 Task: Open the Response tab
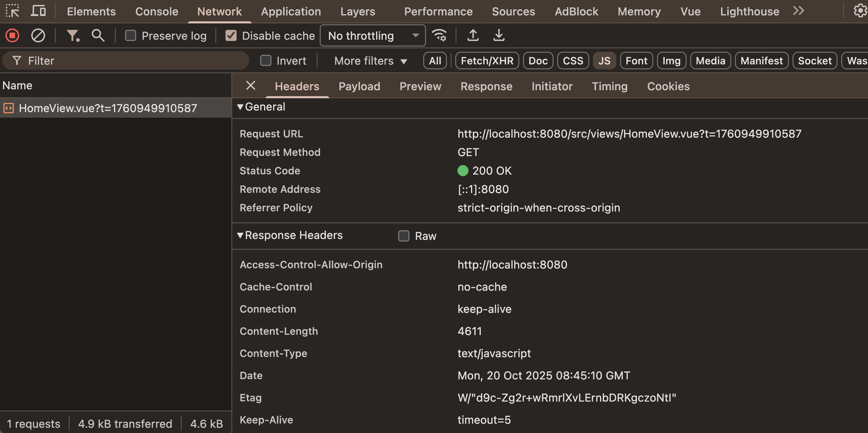tap(486, 86)
